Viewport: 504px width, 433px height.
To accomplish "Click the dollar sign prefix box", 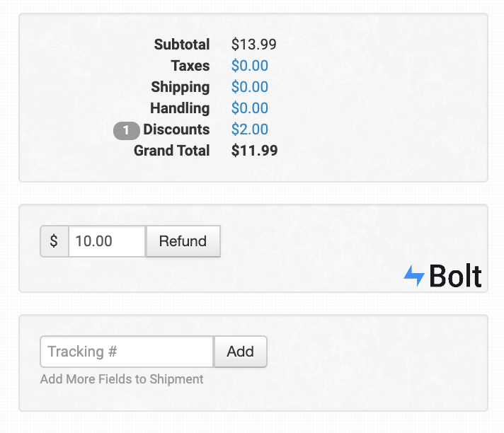I will (55, 241).
